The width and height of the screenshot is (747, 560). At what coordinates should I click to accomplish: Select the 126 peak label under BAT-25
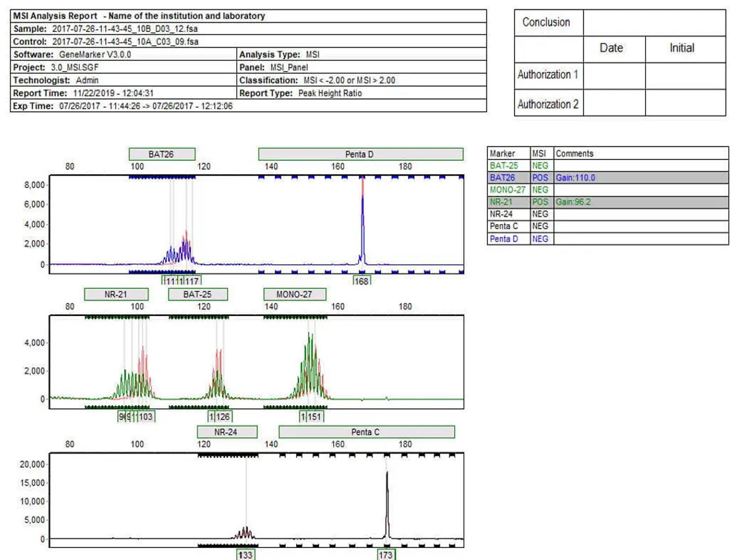pyautogui.click(x=223, y=417)
